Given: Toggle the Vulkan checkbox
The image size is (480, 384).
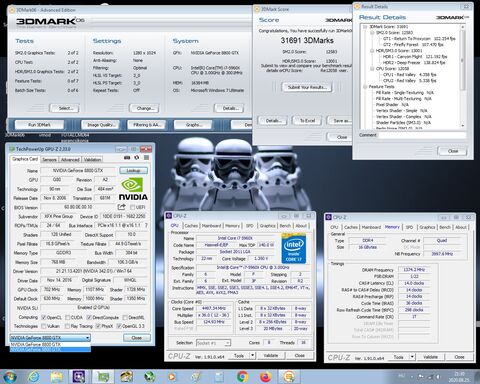Looking at the screenshot, I should point(43,326).
